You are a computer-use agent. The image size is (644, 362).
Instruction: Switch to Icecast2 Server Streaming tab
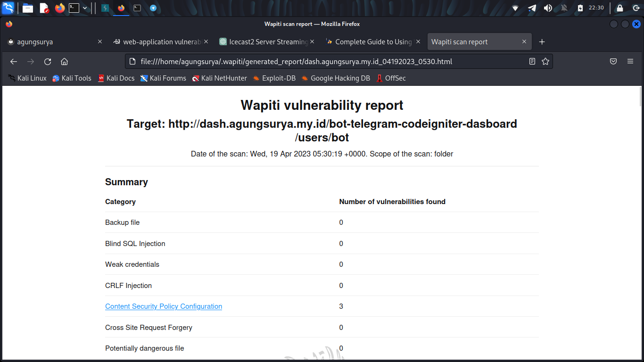(x=264, y=42)
